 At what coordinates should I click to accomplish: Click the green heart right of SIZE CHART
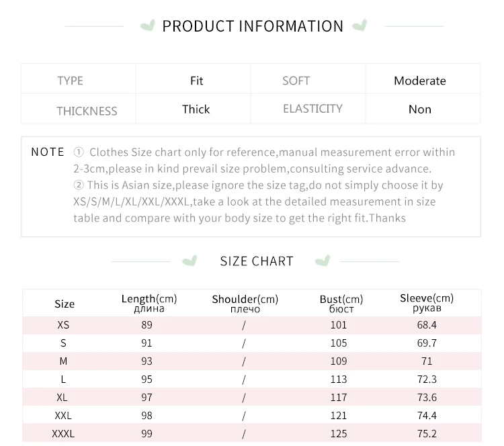click(x=323, y=261)
